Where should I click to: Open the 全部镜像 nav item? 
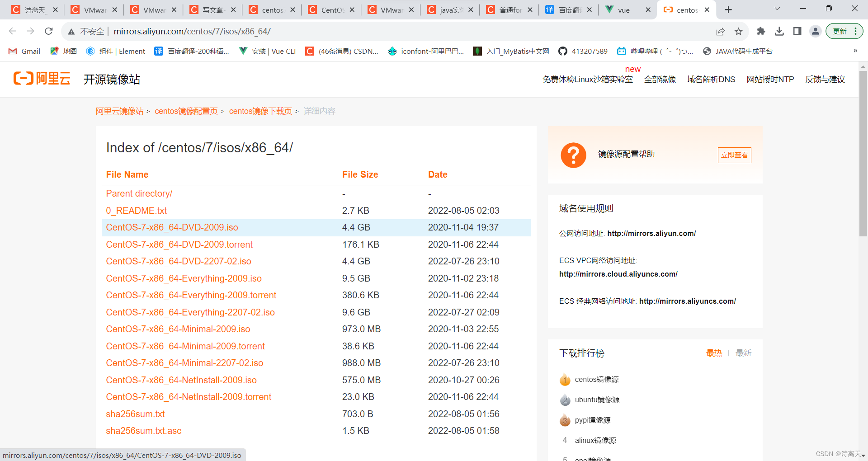(660, 80)
